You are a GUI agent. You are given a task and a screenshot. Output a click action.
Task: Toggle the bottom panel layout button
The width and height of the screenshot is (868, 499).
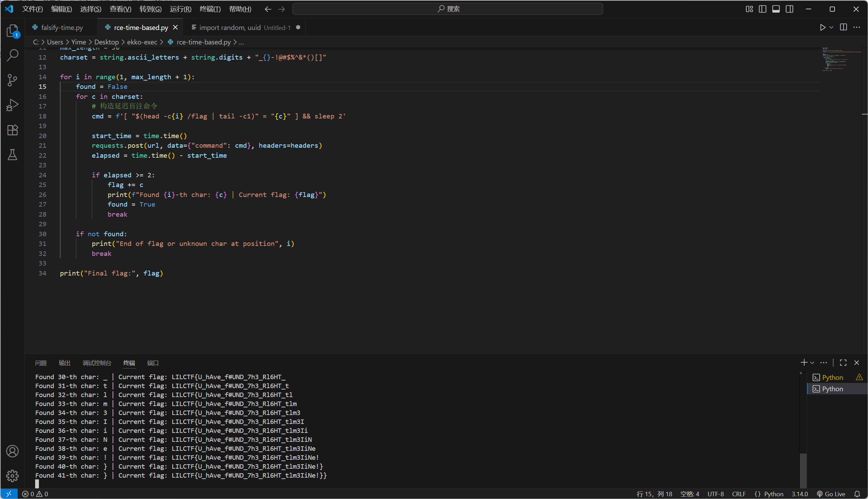(x=776, y=9)
